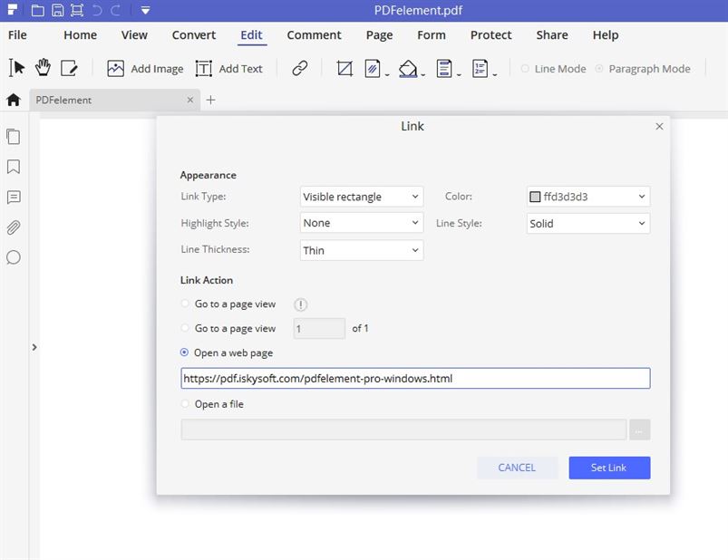This screenshot has width=728, height=560.
Task: Activate the Hand pan tool
Action: [x=44, y=68]
